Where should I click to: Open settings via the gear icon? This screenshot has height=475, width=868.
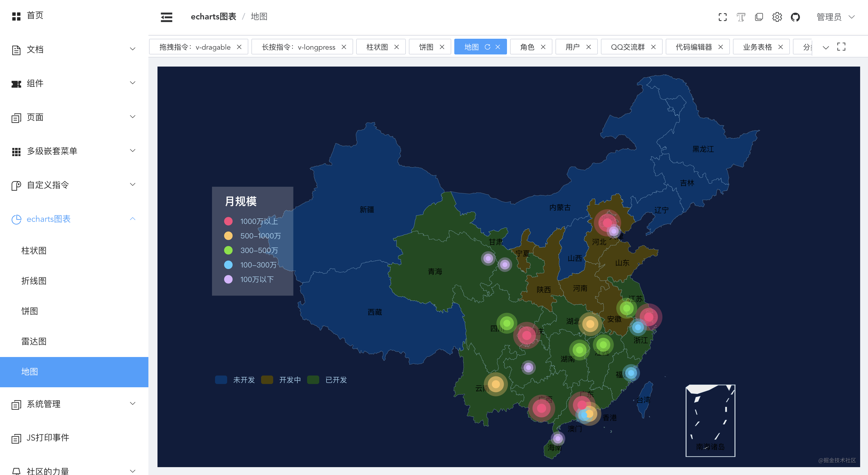[x=777, y=17]
